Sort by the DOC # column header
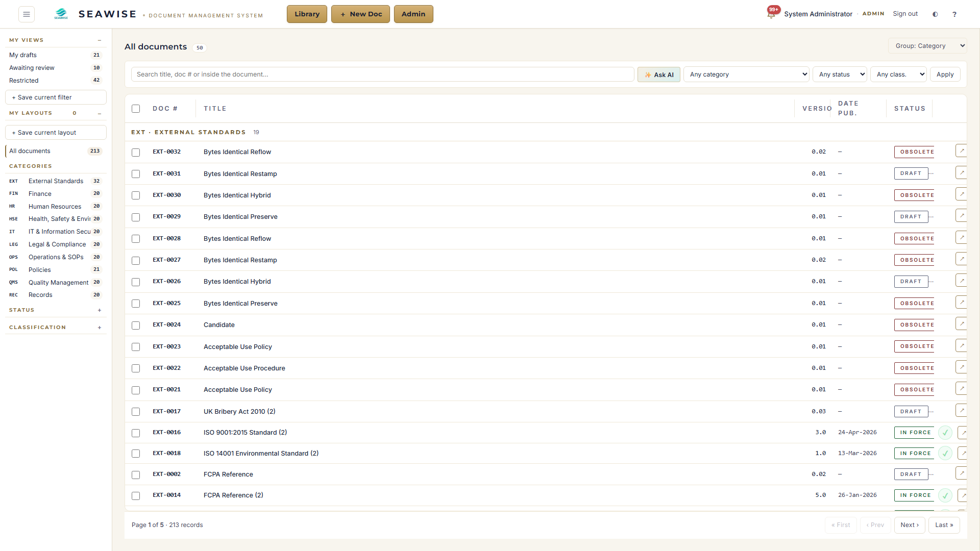 pos(165,109)
